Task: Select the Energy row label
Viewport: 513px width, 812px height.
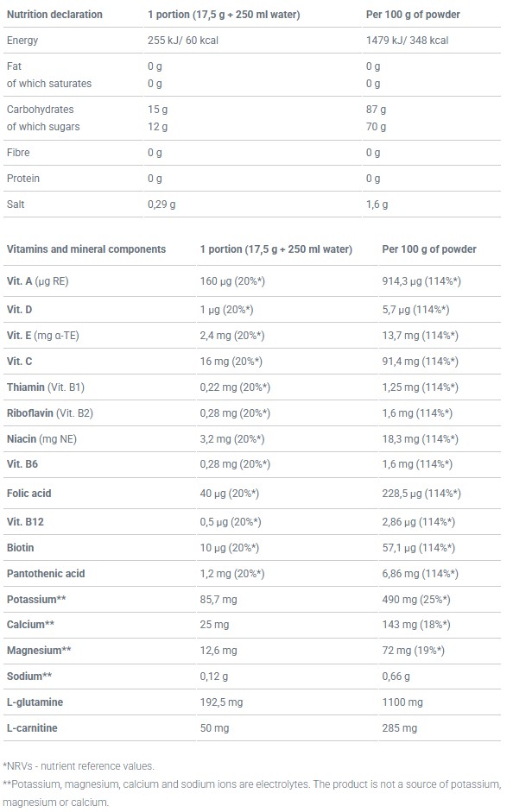Action: (x=22, y=41)
